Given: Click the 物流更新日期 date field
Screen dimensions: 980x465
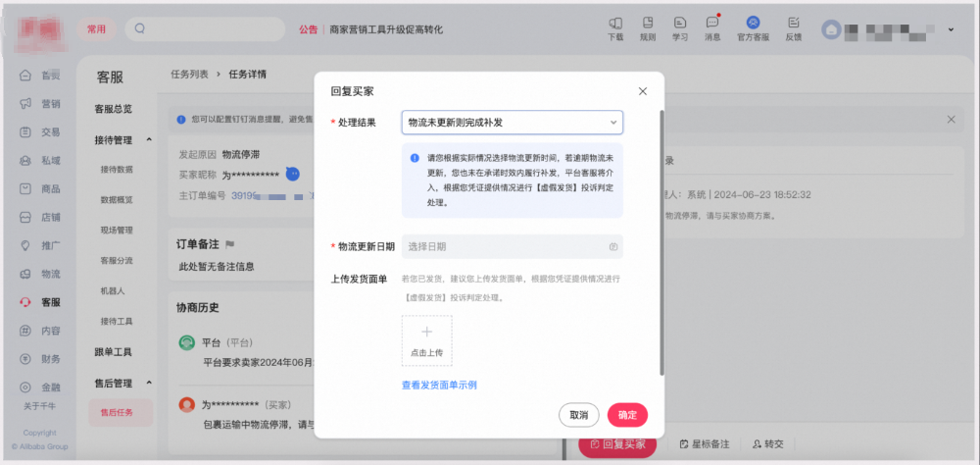Looking at the screenshot, I should pyautogui.click(x=512, y=246).
